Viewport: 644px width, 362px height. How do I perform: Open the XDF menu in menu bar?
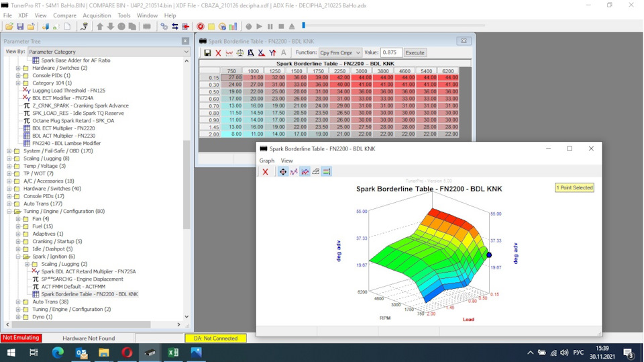tap(23, 15)
